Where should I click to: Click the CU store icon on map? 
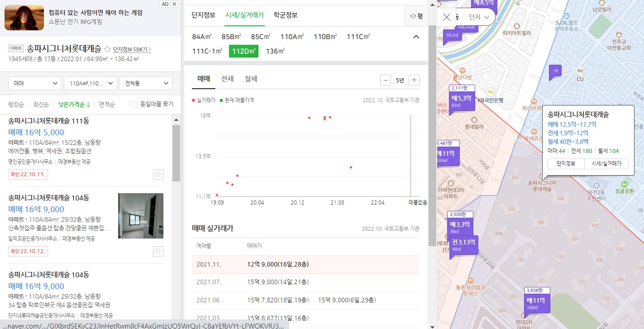tap(580, 71)
